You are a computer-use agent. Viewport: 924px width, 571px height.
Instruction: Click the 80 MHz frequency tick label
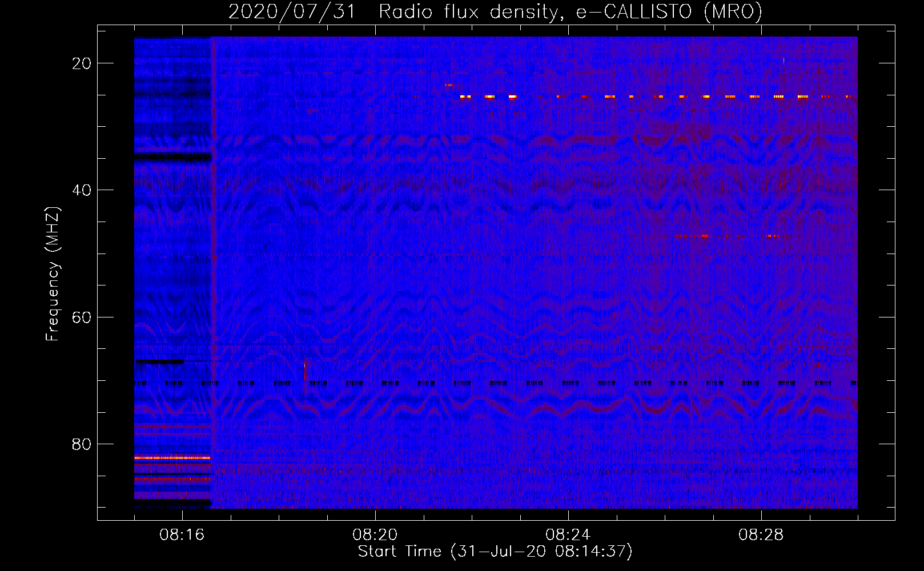click(82, 444)
